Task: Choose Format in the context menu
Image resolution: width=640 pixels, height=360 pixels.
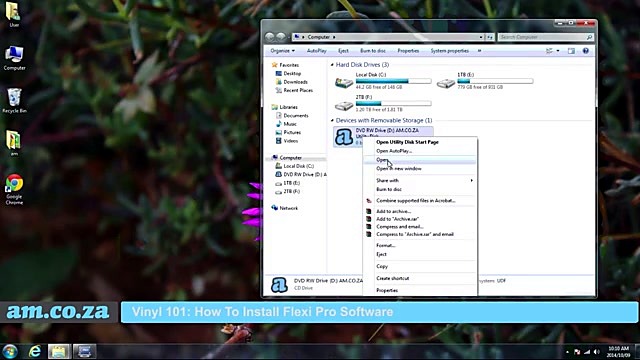Action: click(385, 246)
